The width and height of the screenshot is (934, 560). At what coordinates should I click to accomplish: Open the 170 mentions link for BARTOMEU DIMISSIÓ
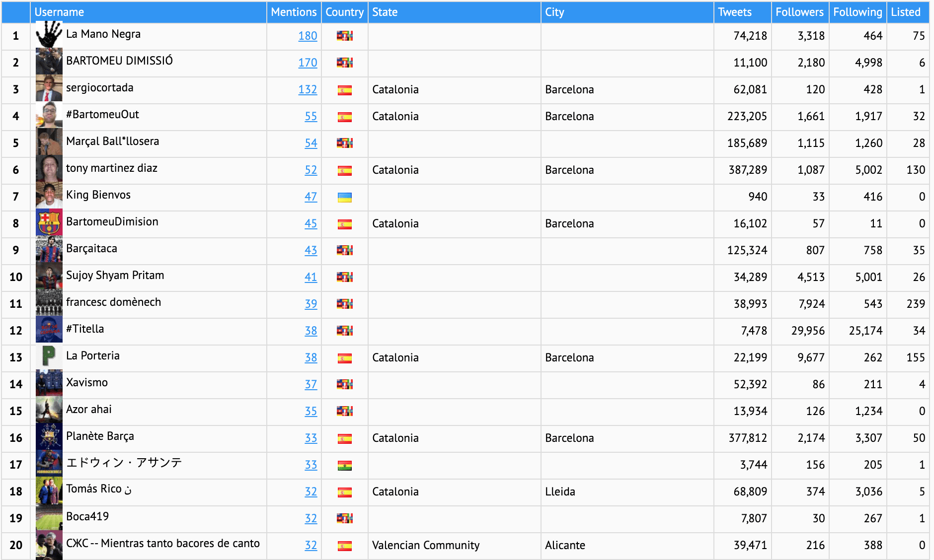pos(308,63)
